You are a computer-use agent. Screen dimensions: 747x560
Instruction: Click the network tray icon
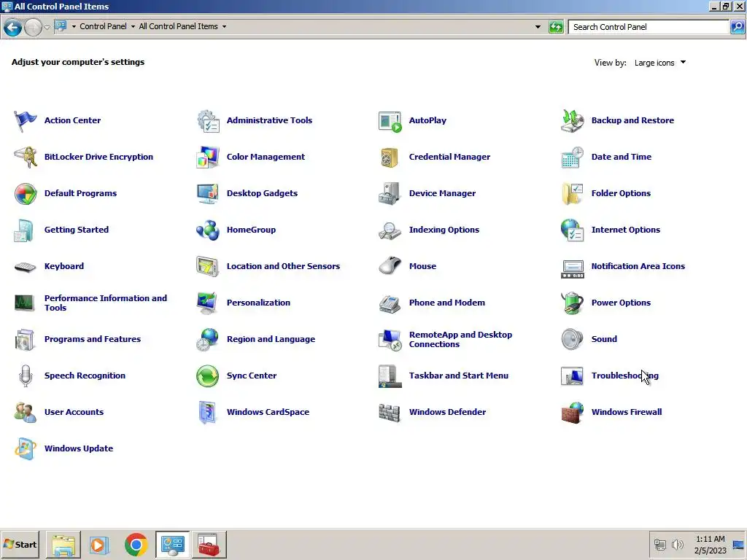tap(659, 544)
